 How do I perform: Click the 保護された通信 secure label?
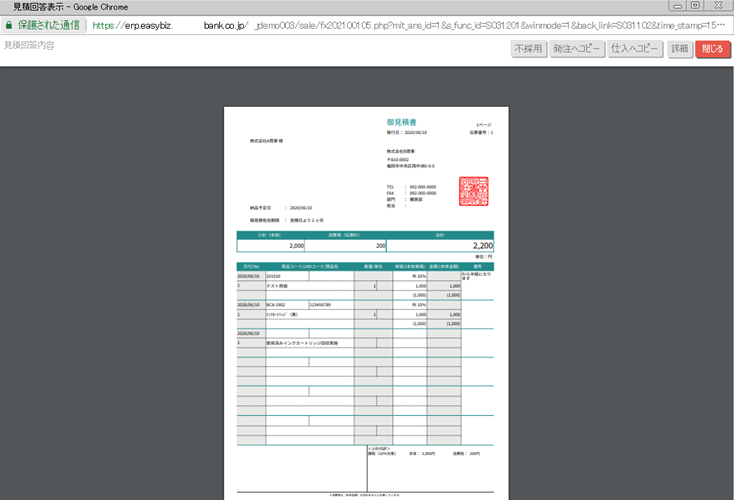[49, 25]
